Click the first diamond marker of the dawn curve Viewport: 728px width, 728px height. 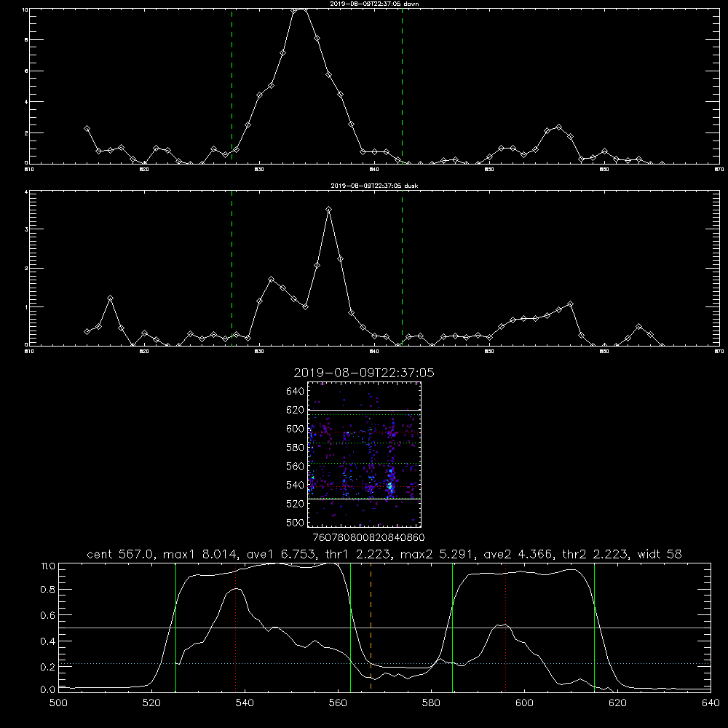pos(87,129)
